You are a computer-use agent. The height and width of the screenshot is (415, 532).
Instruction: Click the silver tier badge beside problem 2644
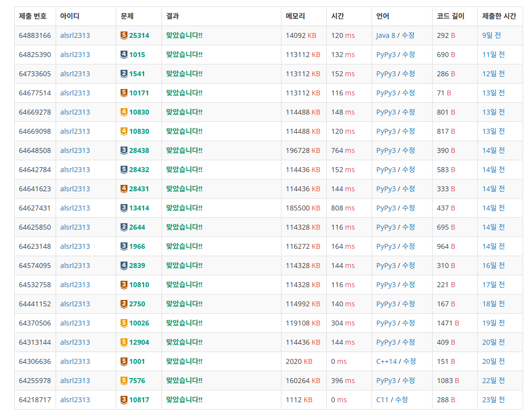coord(124,227)
